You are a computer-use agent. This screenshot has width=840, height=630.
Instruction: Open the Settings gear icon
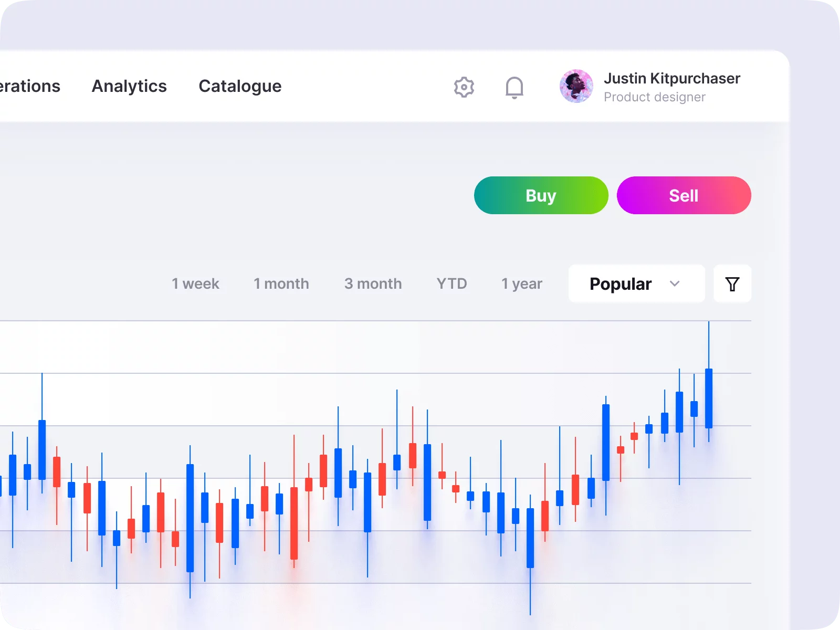464,87
